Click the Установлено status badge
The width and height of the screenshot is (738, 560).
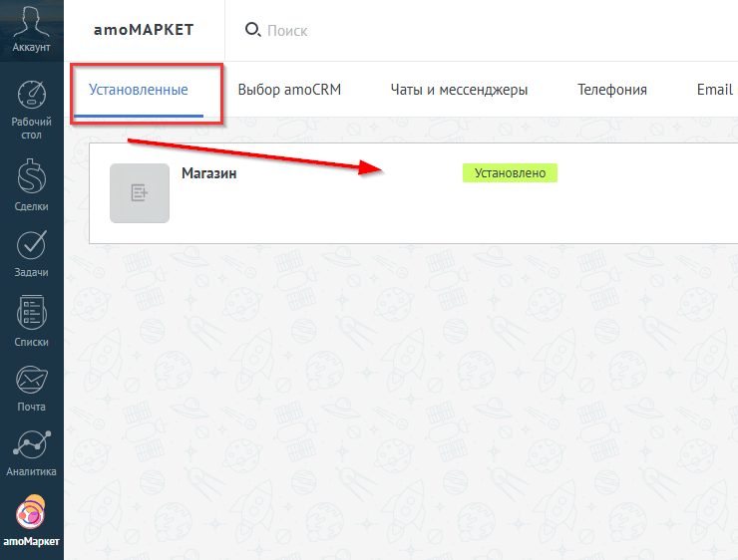pos(510,173)
